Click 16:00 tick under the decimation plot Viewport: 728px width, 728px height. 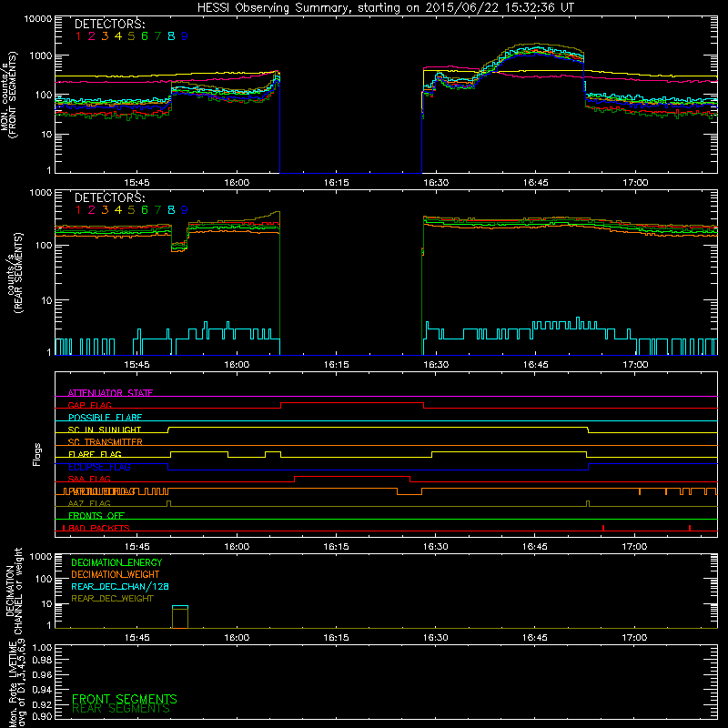[237, 638]
